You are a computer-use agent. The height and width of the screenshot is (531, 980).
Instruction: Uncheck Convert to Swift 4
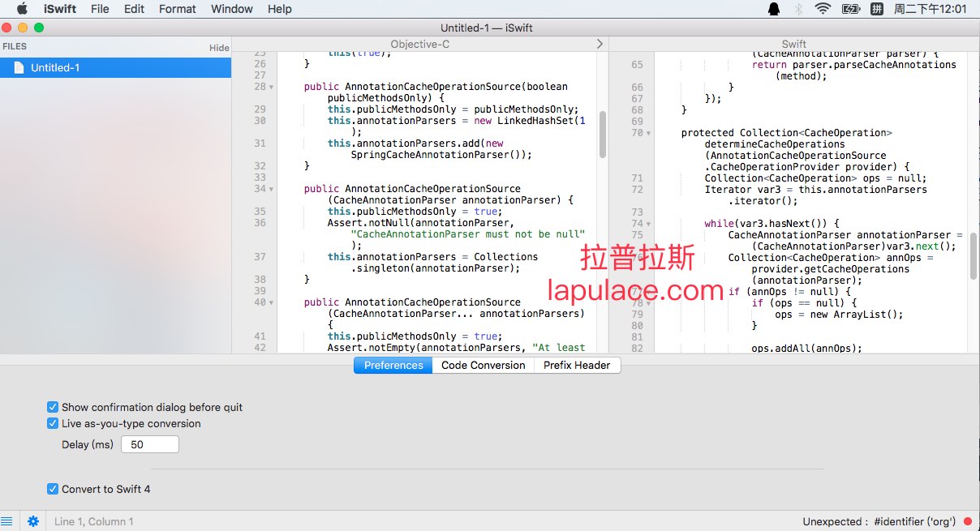coord(53,489)
